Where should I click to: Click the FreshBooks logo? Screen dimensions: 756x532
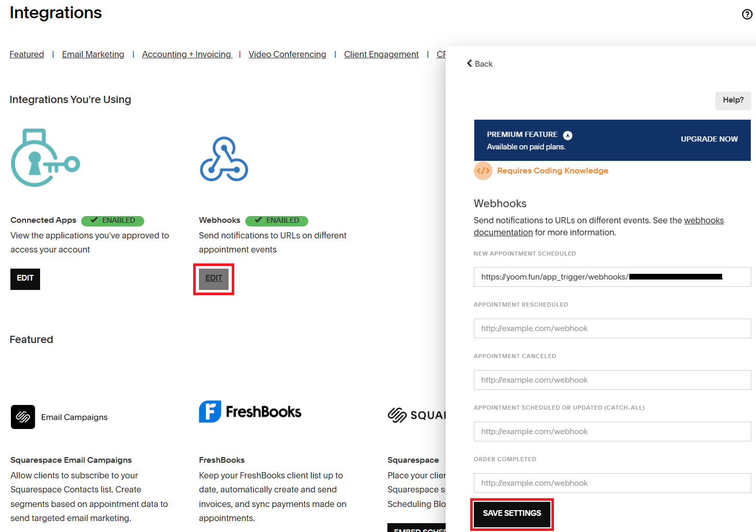250,412
